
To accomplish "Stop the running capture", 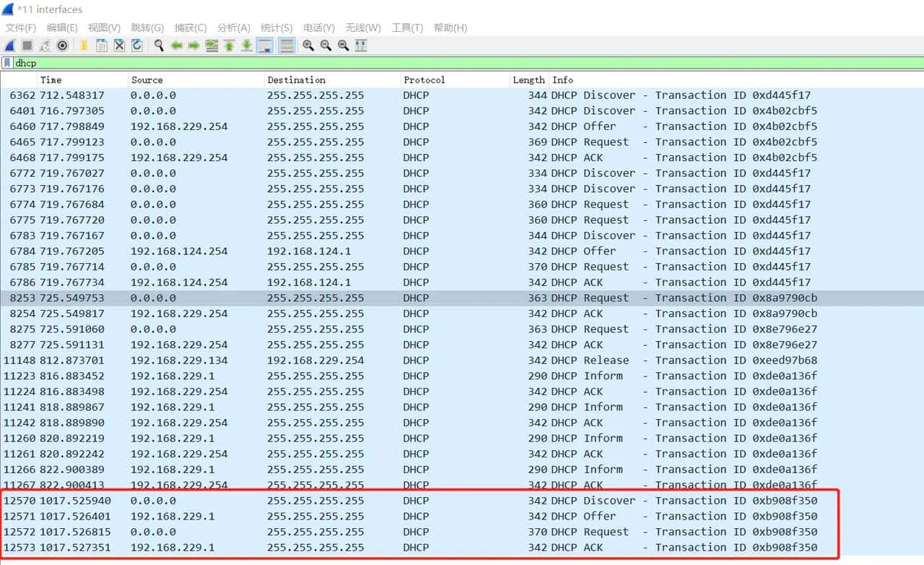I will tap(27, 46).
